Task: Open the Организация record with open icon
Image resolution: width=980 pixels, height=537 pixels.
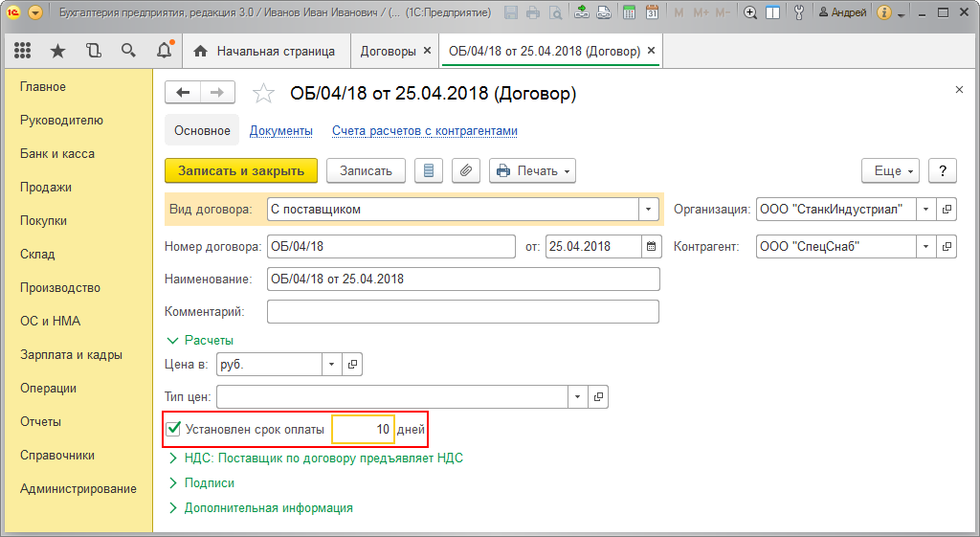Action: click(x=947, y=210)
